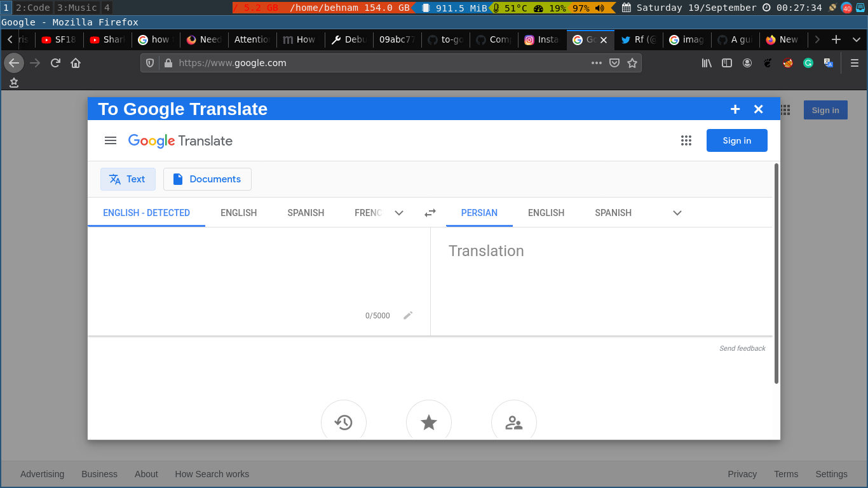868x488 pixels.
Task: Open Google apps grid in Translate popup
Action: (686, 140)
